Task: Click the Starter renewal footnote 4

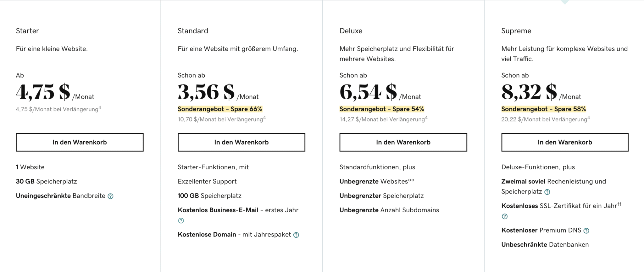Action: click(x=100, y=108)
